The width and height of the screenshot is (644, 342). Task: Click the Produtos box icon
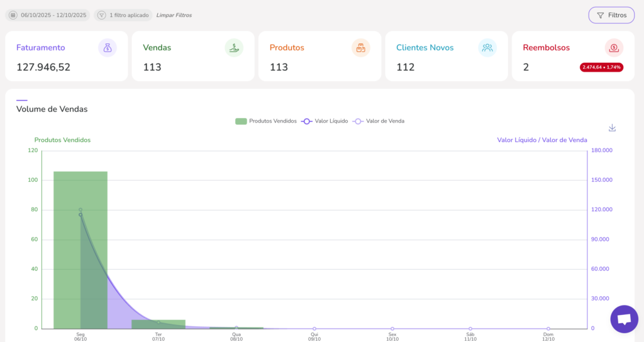361,48
